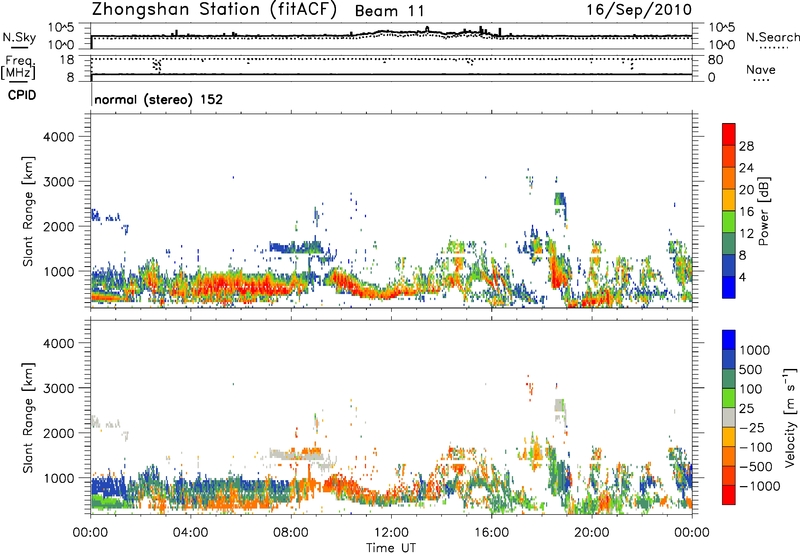Click 'normal (stereo) 152' text
Screen dimensions: 800x554
point(159,99)
